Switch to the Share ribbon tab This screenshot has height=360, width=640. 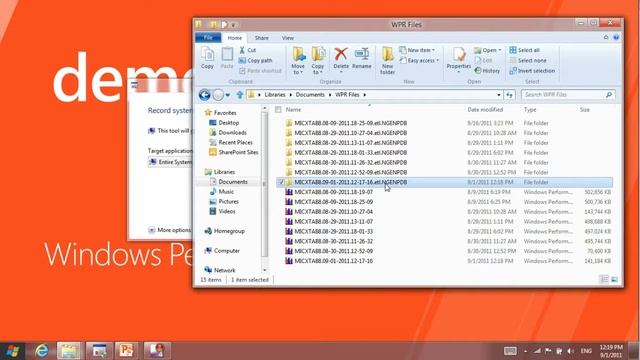click(262, 38)
